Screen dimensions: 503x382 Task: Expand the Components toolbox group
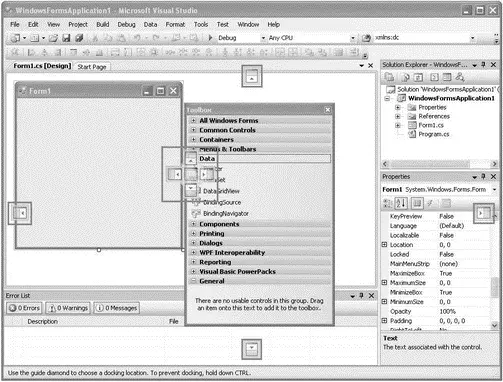click(x=193, y=224)
